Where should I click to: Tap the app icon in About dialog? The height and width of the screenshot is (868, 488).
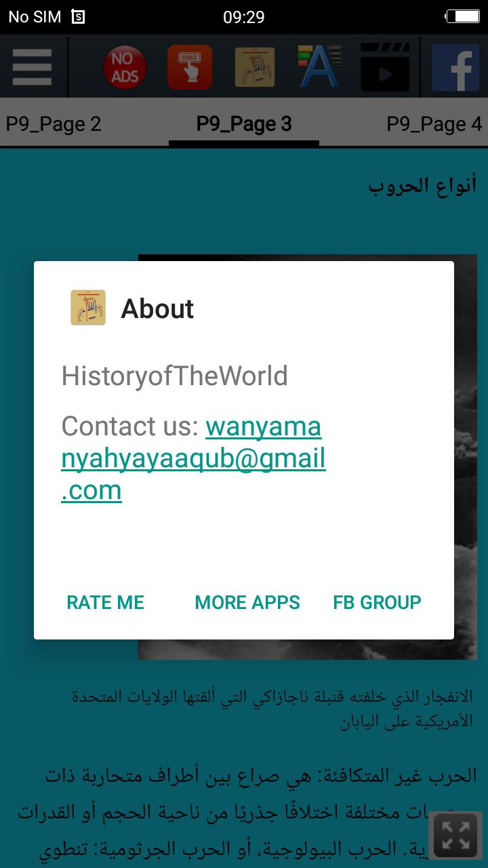88,308
